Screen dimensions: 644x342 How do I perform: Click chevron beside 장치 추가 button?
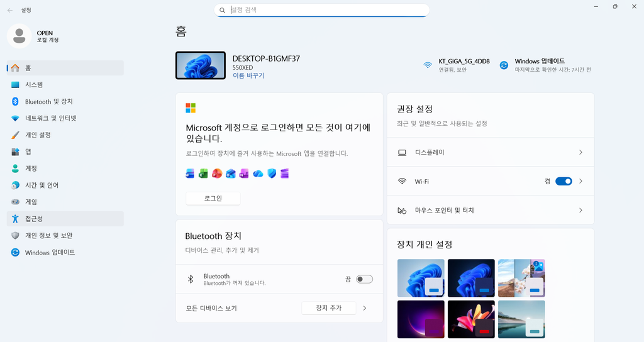point(365,308)
